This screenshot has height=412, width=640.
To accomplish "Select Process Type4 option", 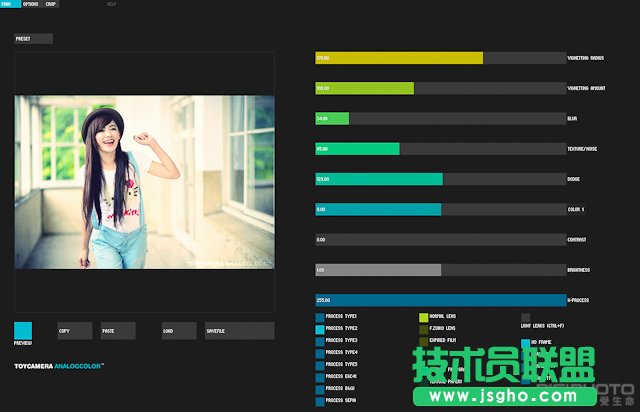I will 320,353.
